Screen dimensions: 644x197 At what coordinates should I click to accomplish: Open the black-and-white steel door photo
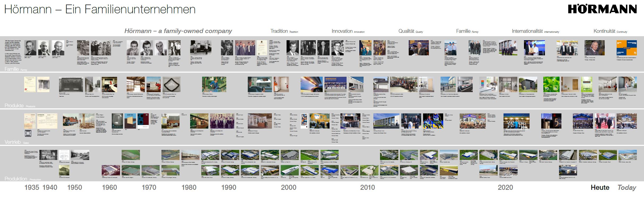(x=71, y=85)
